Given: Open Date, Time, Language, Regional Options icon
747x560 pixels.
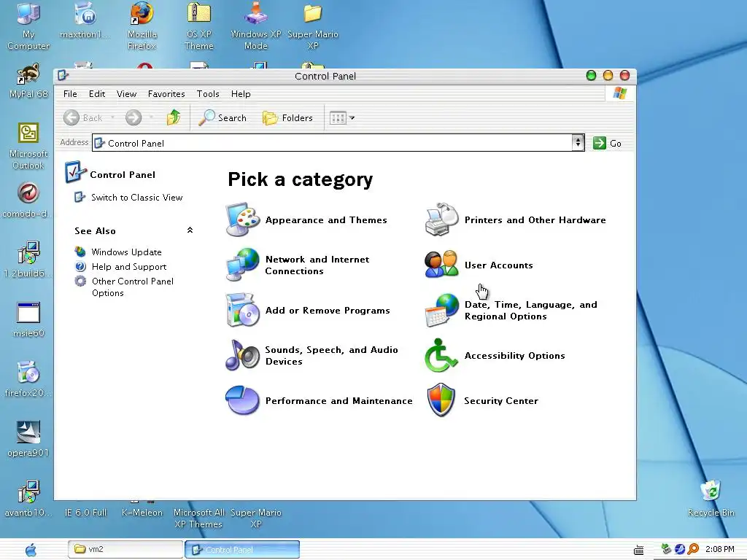Looking at the screenshot, I should [x=441, y=310].
